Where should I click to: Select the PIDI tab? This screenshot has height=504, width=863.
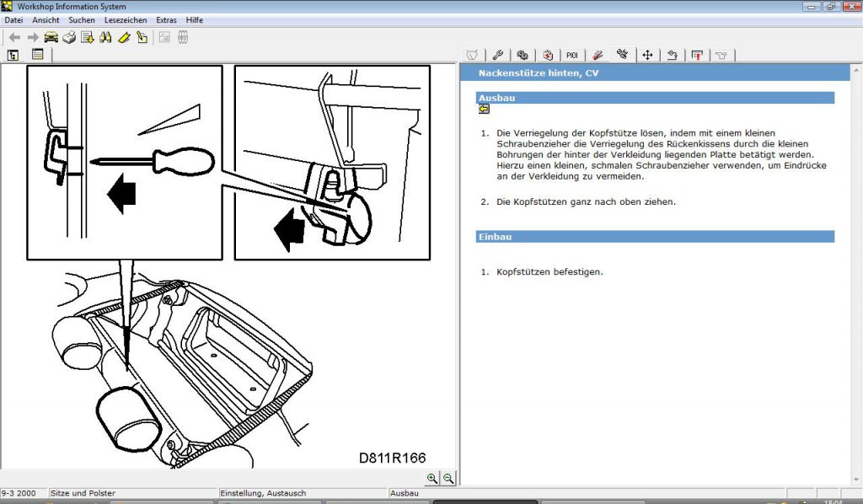pyautogui.click(x=572, y=55)
